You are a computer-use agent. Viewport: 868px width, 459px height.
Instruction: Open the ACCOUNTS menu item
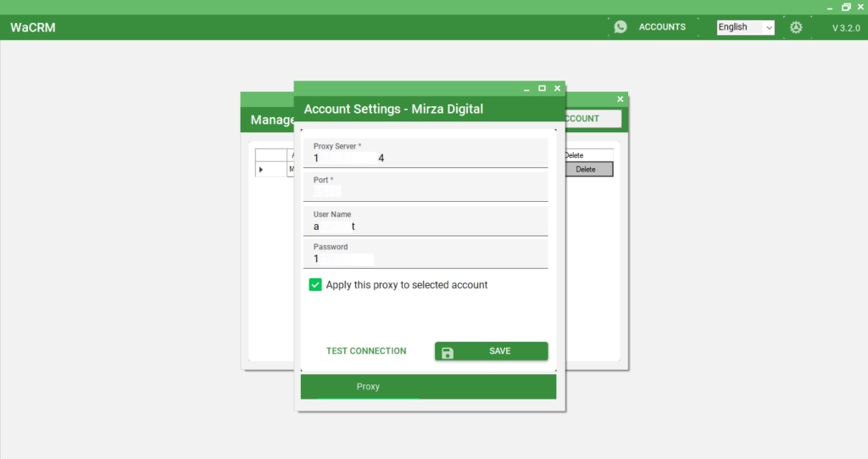pyautogui.click(x=662, y=26)
